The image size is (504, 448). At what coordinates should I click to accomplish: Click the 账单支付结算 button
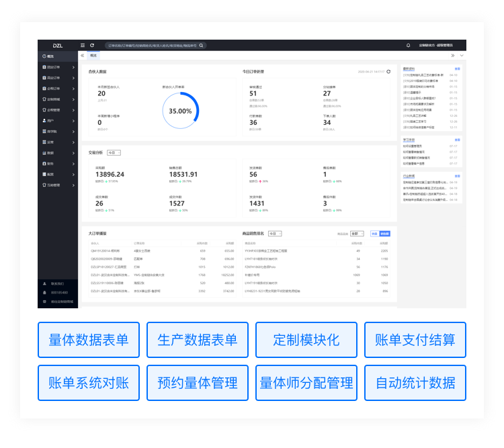point(415,340)
